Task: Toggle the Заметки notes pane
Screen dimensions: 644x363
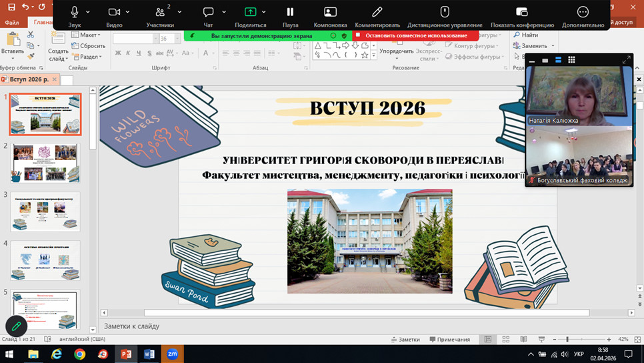Action: (405, 340)
